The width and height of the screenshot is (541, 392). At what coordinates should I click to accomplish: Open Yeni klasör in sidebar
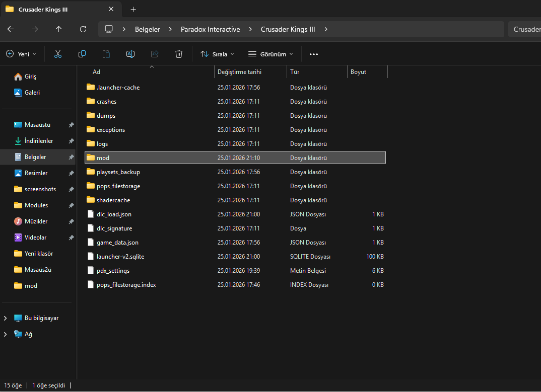click(x=38, y=254)
